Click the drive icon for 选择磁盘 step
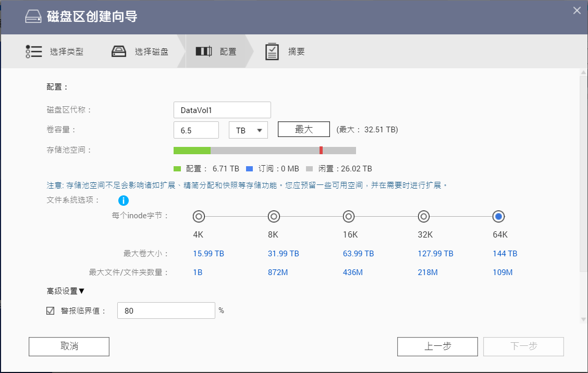Viewport: 588px width, 373px height. 119,52
